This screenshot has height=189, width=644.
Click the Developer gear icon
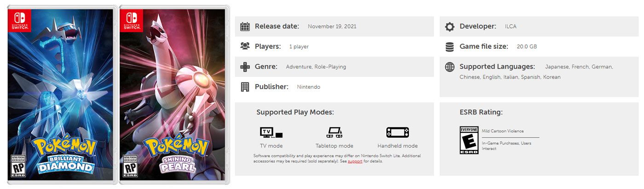click(449, 27)
